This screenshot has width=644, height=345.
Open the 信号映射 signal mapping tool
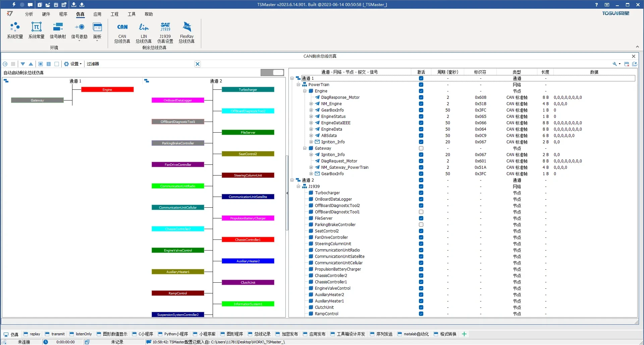pos(58,30)
